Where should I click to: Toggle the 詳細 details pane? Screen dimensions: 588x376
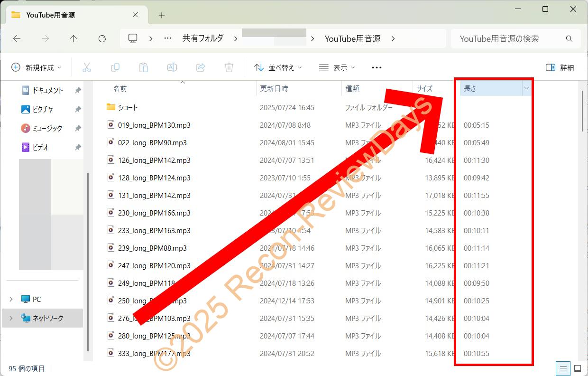[560, 67]
